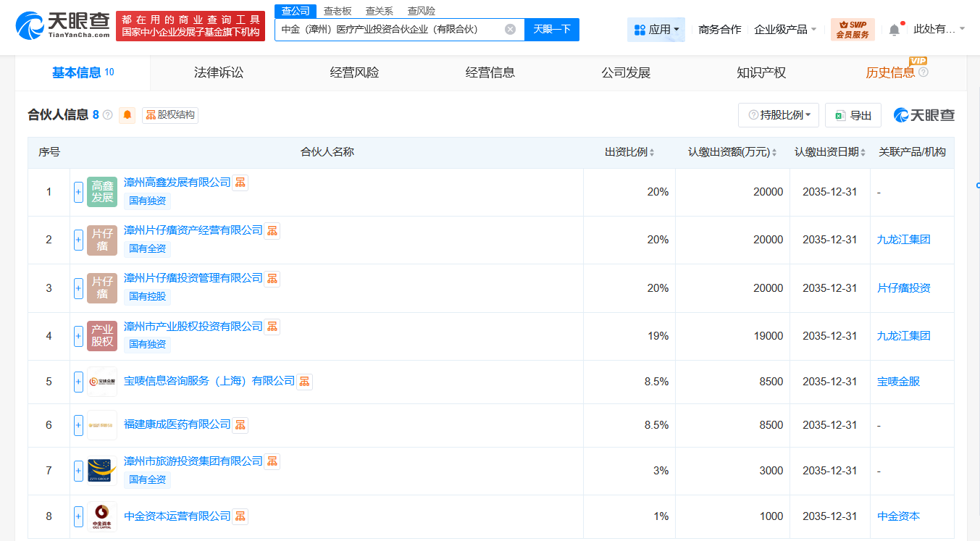This screenshot has height=541, width=980.
Task: Click the equity chart icon beside 漳州高鑫发展有限公司
Action: [240, 183]
